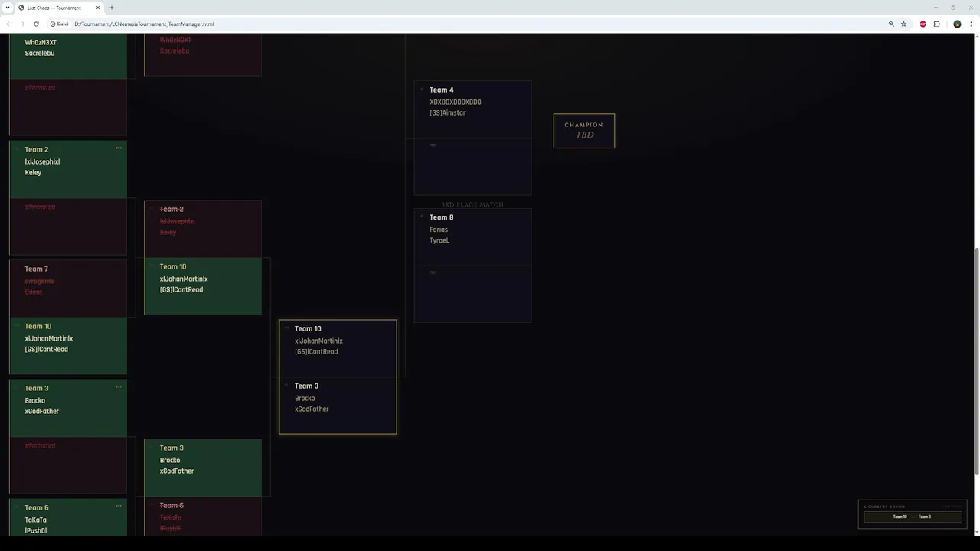The width and height of the screenshot is (980, 551).
Task: Click player name XOXOOXOOOXOOO
Action: tap(456, 102)
